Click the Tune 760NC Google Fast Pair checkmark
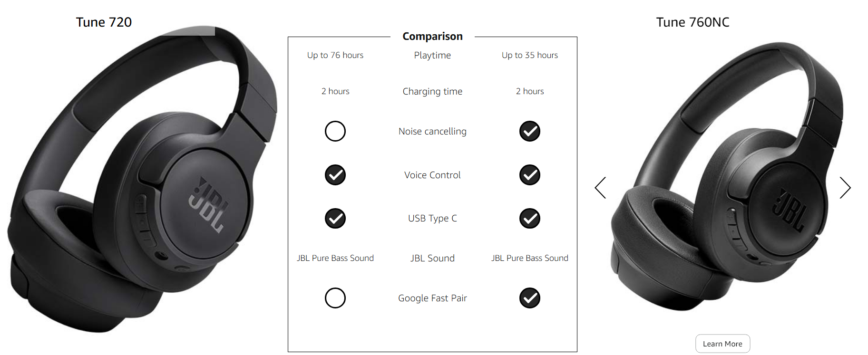 point(530,298)
